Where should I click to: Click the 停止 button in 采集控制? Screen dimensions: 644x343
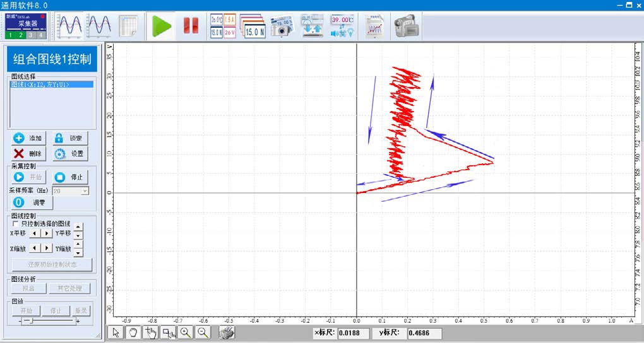coord(69,177)
